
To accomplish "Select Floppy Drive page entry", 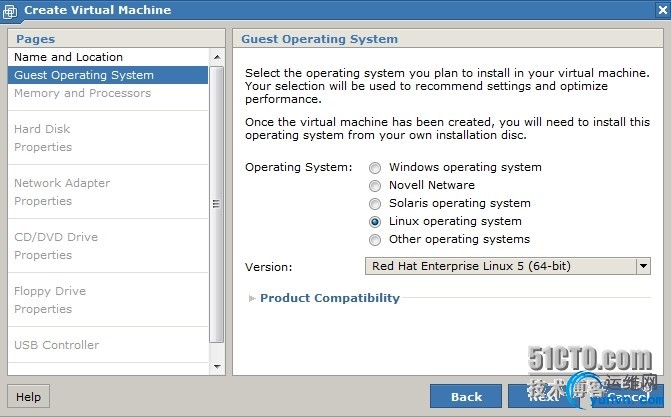I will (50, 291).
